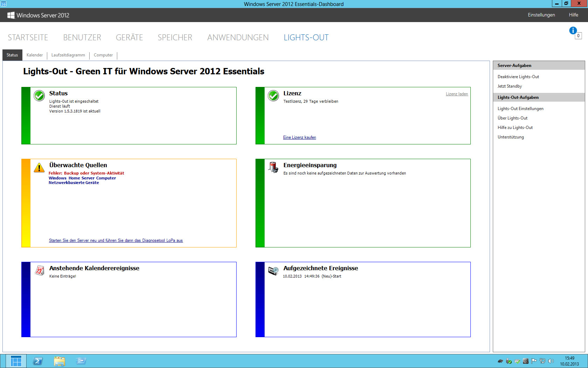This screenshot has height=368, width=588.
Task: Click Deaktiviere Lights-Out task
Action: (x=518, y=77)
